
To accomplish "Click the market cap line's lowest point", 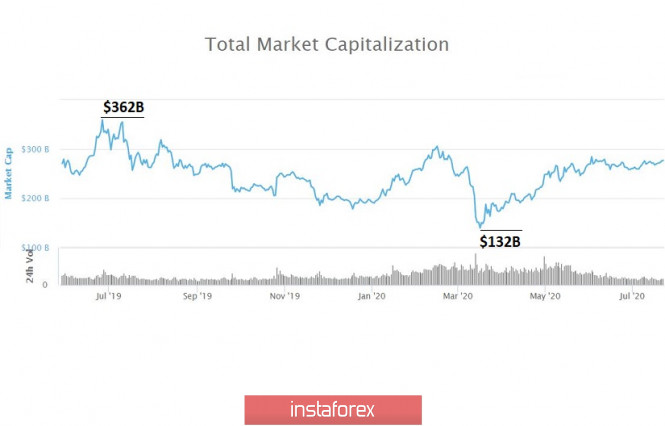I will tap(481, 229).
